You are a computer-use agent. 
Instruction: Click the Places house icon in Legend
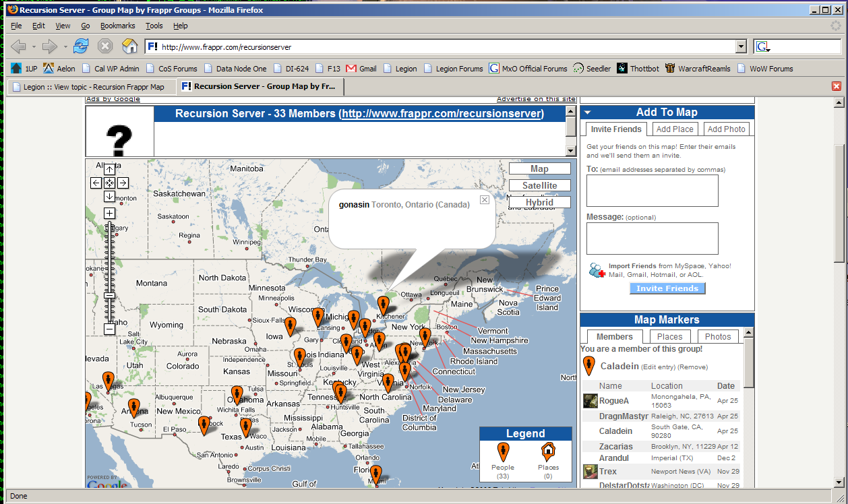pyautogui.click(x=548, y=452)
